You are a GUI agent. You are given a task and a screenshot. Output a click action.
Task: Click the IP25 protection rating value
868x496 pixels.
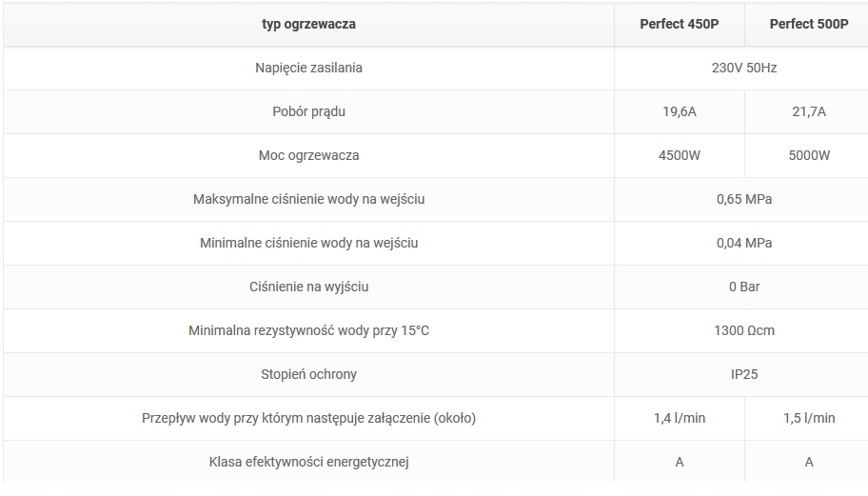[744, 374]
